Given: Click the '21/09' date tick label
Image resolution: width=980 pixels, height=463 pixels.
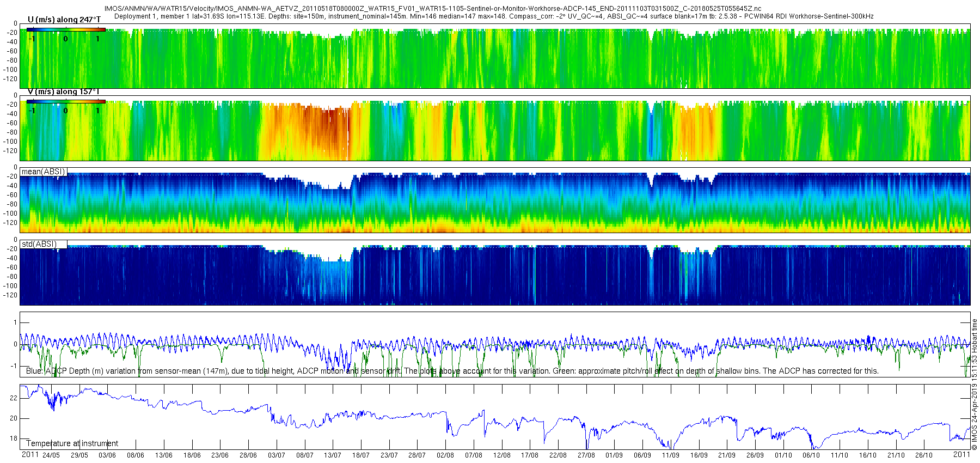Looking at the screenshot, I should point(727,455).
